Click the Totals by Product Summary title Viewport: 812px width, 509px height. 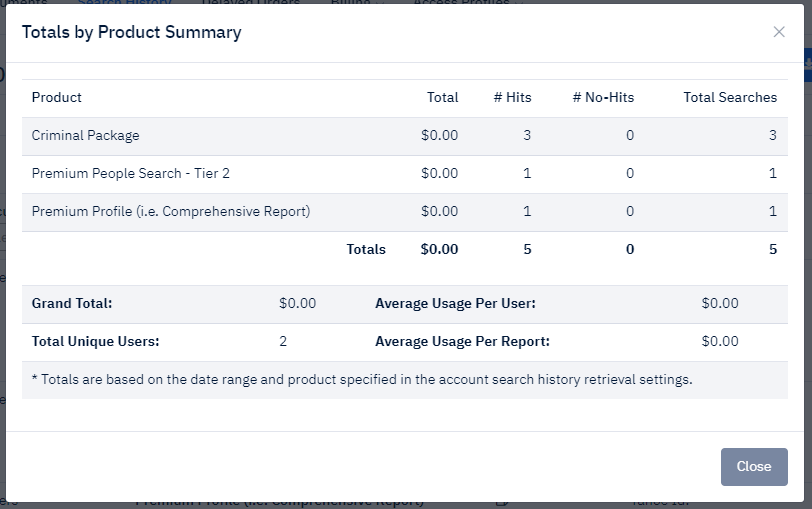point(131,32)
